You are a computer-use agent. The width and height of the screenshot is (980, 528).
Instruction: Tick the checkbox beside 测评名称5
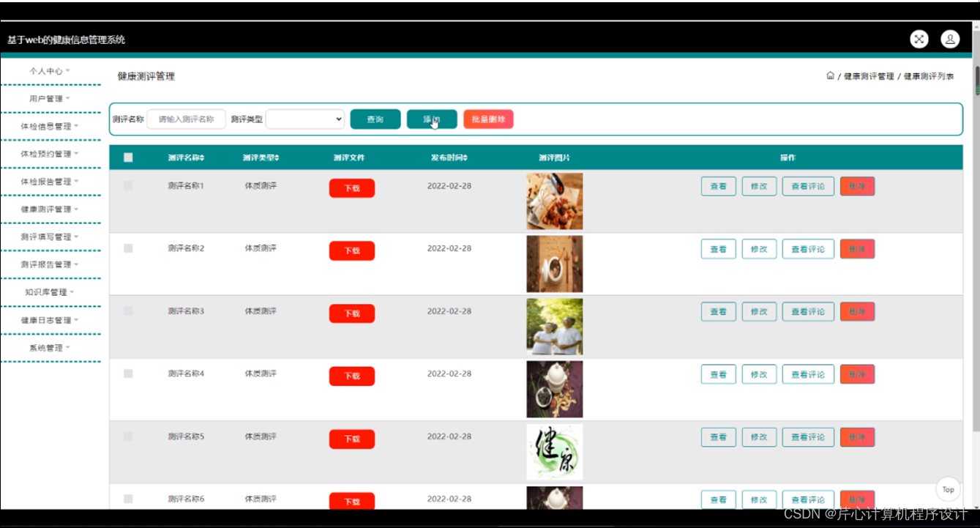[x=128, y=436]
